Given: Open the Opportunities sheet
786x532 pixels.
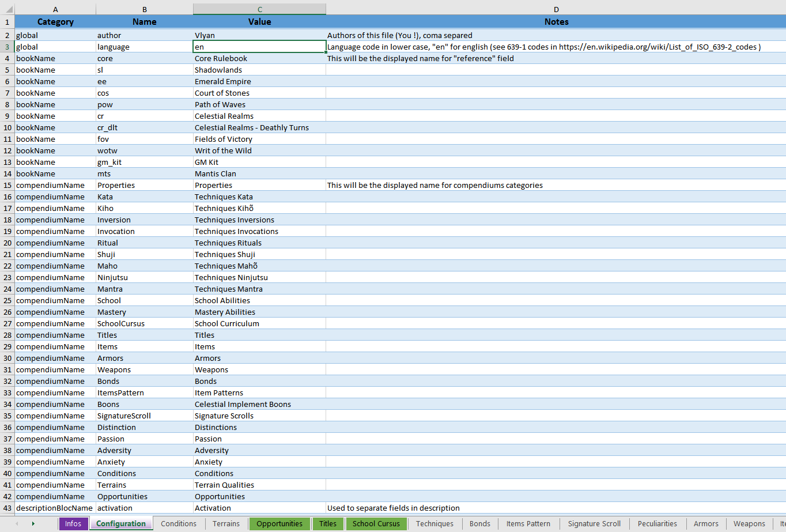Looking at the screenshot, I should [279, 524].
